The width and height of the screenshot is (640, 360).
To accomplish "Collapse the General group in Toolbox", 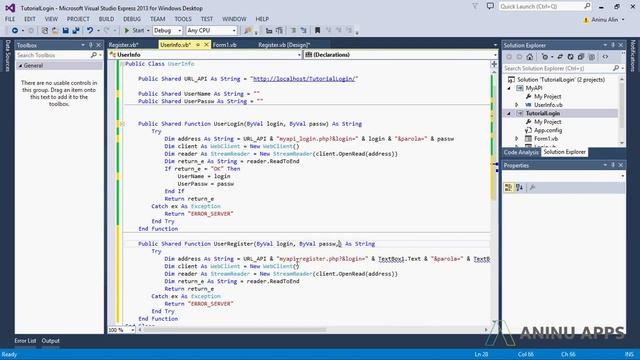I will point(20,66).
